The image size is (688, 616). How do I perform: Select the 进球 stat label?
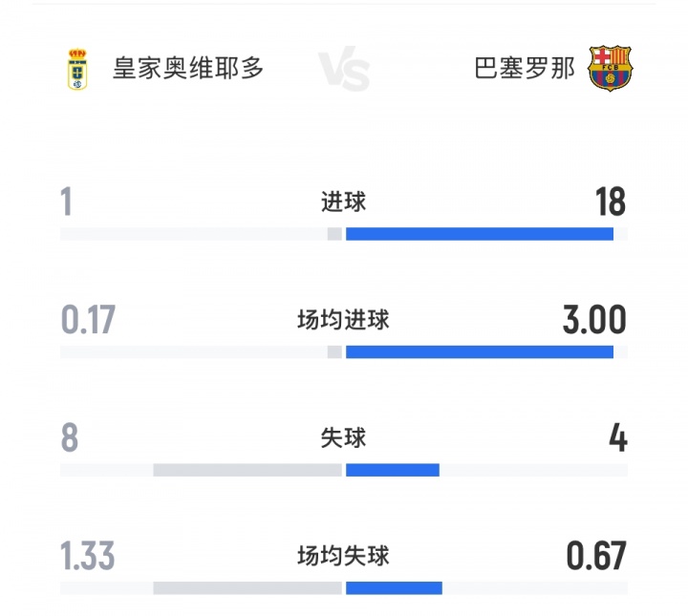[343, 202]
